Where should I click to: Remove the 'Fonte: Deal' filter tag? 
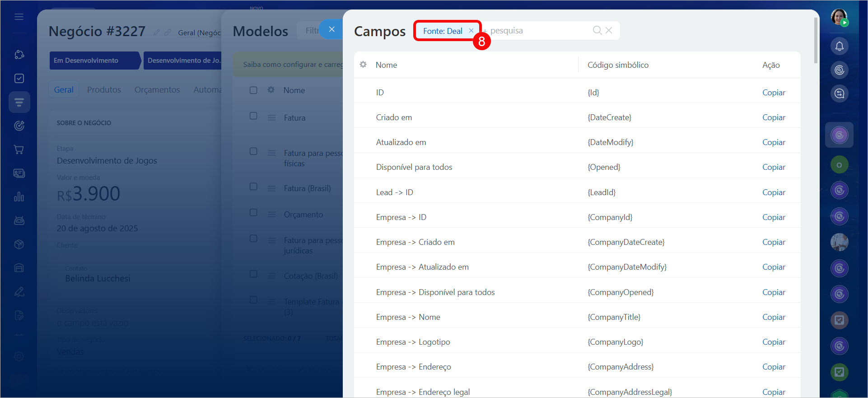pyautogui.click(x=471, y=31)
